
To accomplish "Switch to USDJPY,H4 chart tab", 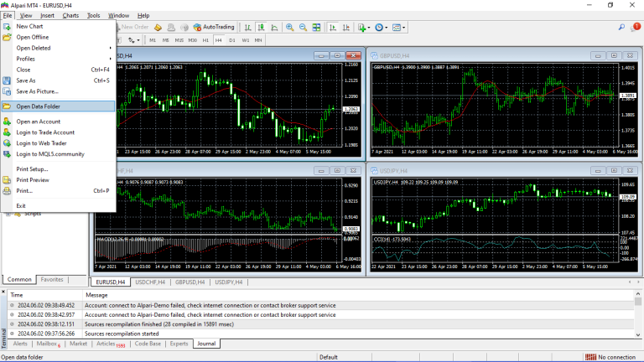I will [x=229, y=282].
